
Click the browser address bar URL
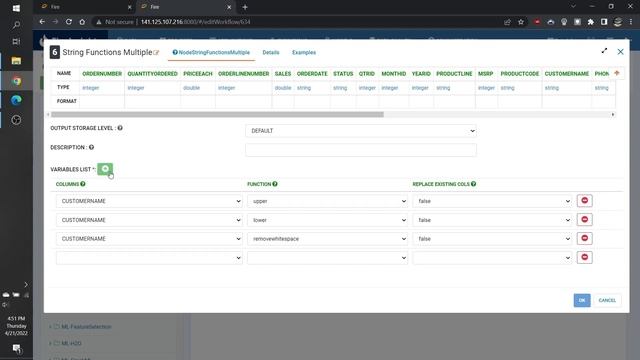[x=196, y=22]
